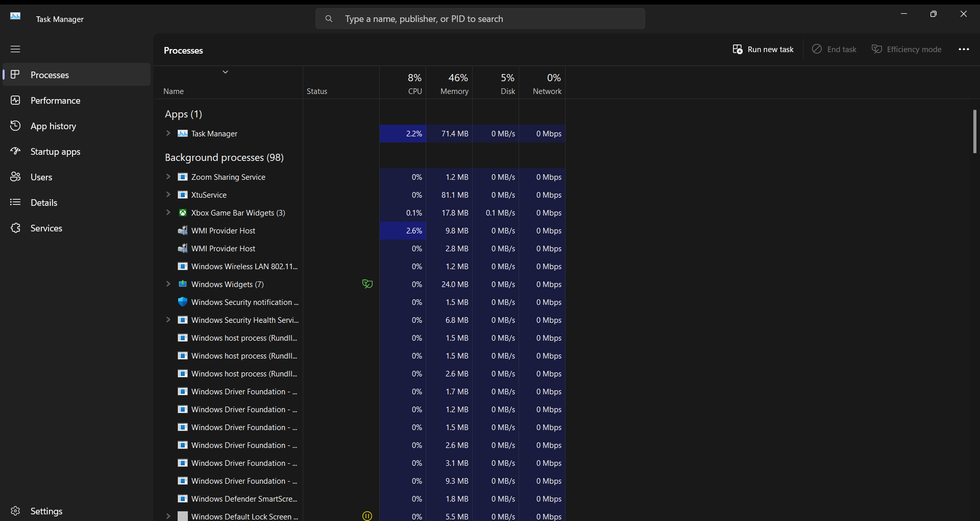Viewport: 980px width, 521px height.
Task: Click the Startup apps gauge icon
Action: coord(15,151)
